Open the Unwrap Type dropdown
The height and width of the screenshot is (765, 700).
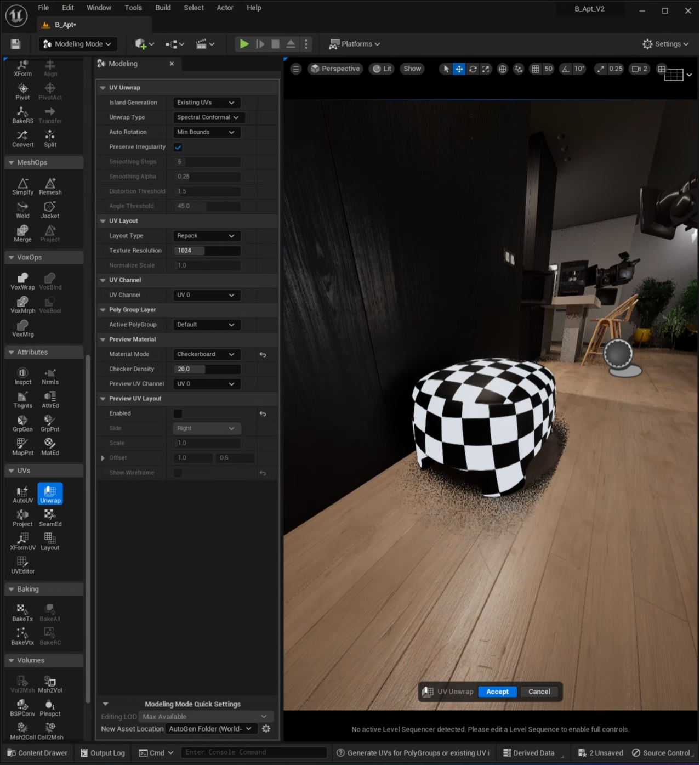pyautogui.click(x=208, y=117)
